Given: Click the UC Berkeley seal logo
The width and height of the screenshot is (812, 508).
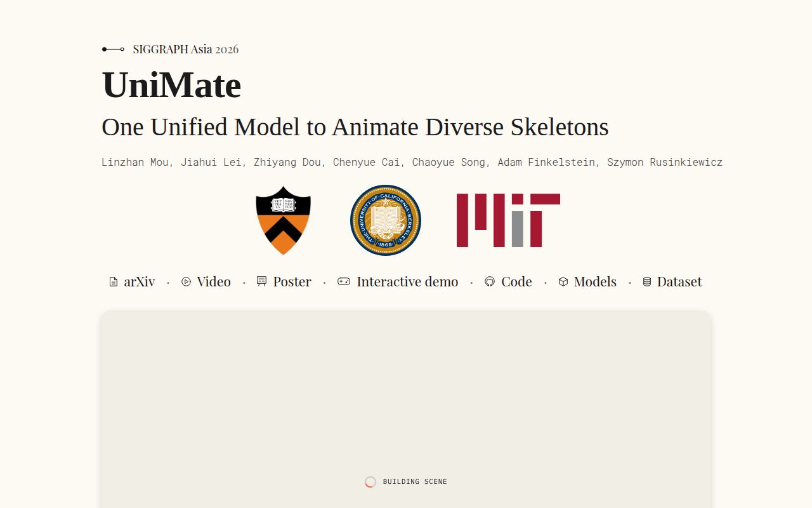Looking at the screenshot, I should (x=386, y=220).
